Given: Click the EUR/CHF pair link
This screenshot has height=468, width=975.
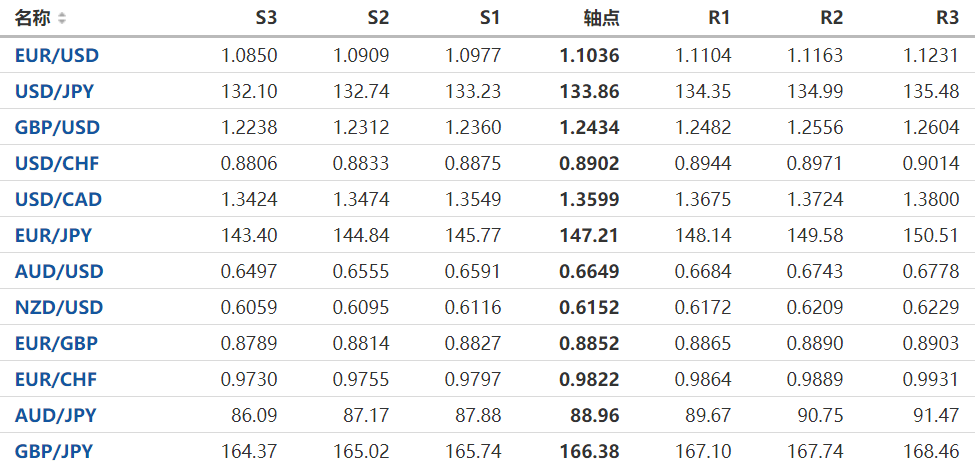Looking at the screenshot, I should (56, 380).
